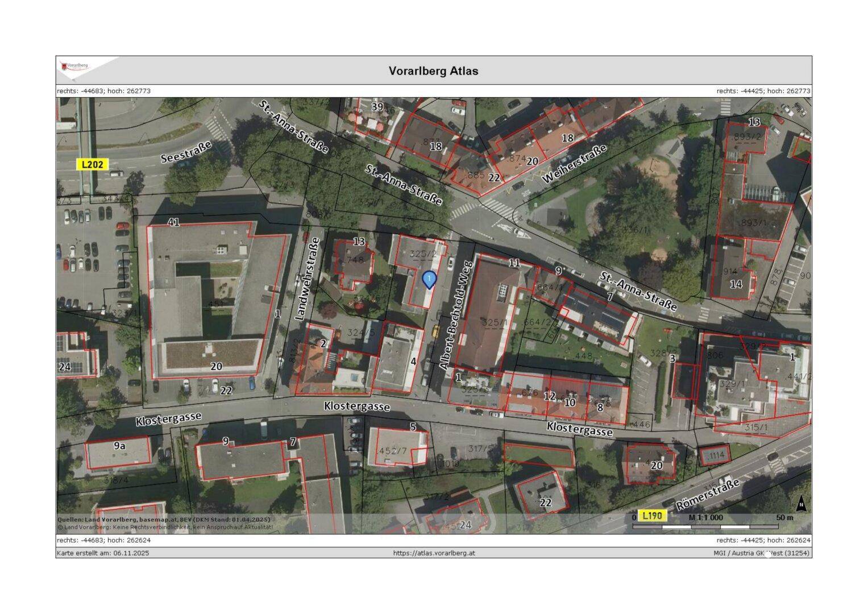This screenshot has height=614, width=868.
Task: Click the blue location marker numbered 1
Action: tap(429, 280)
